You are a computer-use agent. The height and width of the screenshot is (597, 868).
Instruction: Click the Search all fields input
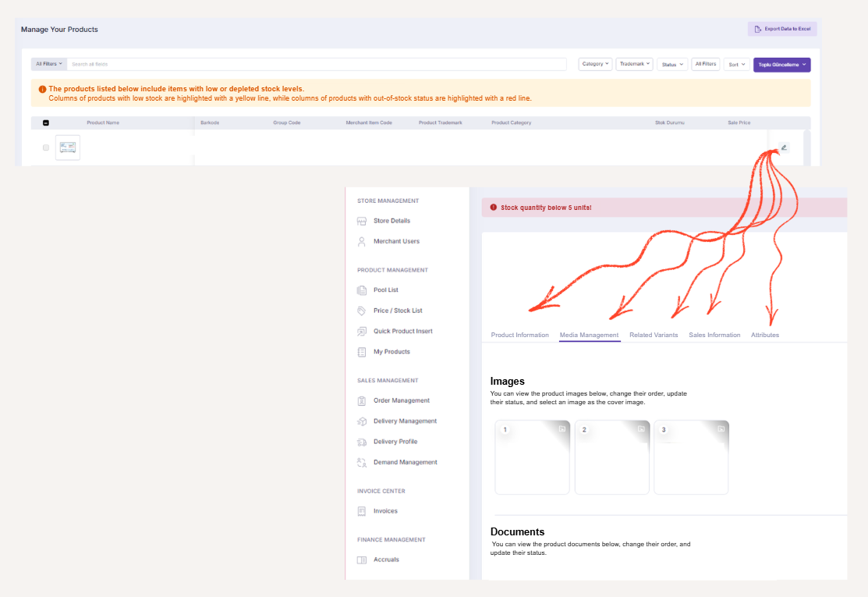[317, 64]
